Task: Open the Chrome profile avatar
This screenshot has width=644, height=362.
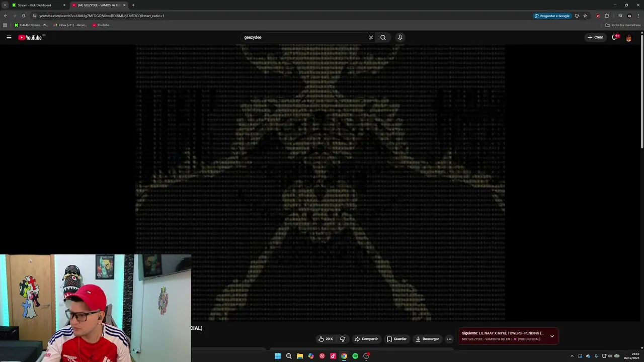Action: 629,16
